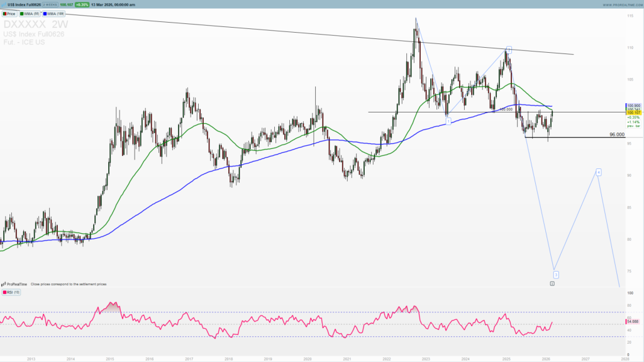Click the highlighted 100.107 price label on the axis

click(632, 114)
